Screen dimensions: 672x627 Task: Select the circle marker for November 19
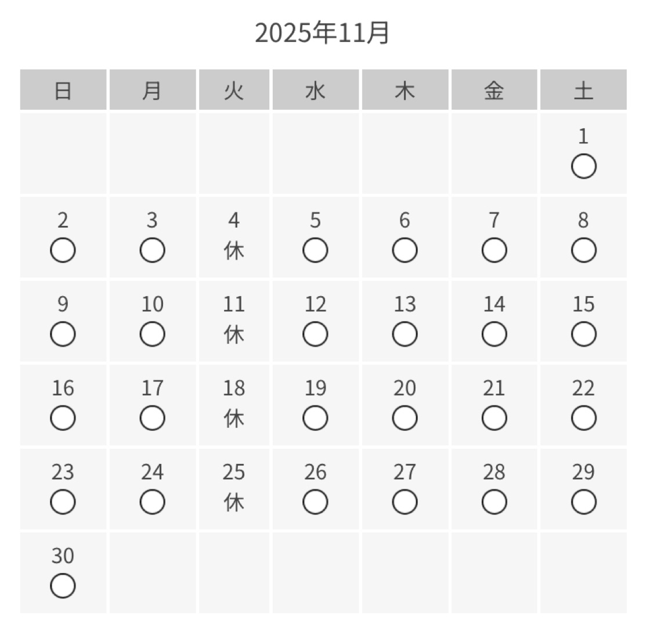(x=315, y=418)
